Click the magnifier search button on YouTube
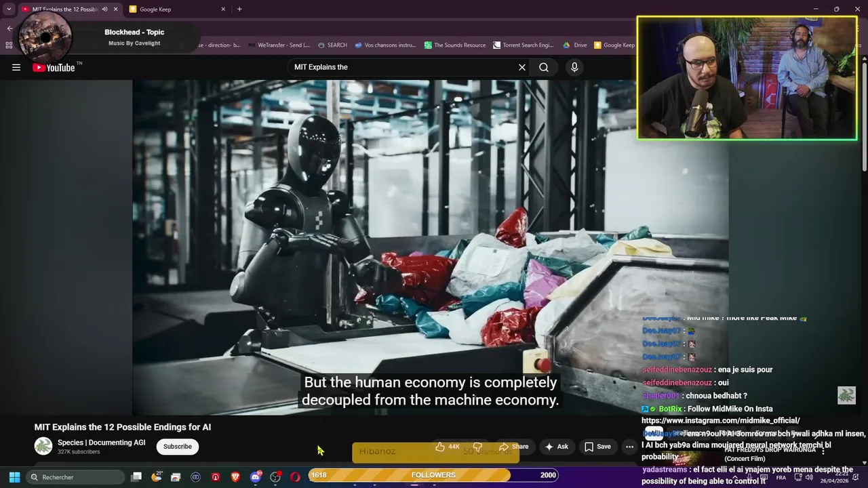The width and height of the screenshot is (868, 488). 544,67
